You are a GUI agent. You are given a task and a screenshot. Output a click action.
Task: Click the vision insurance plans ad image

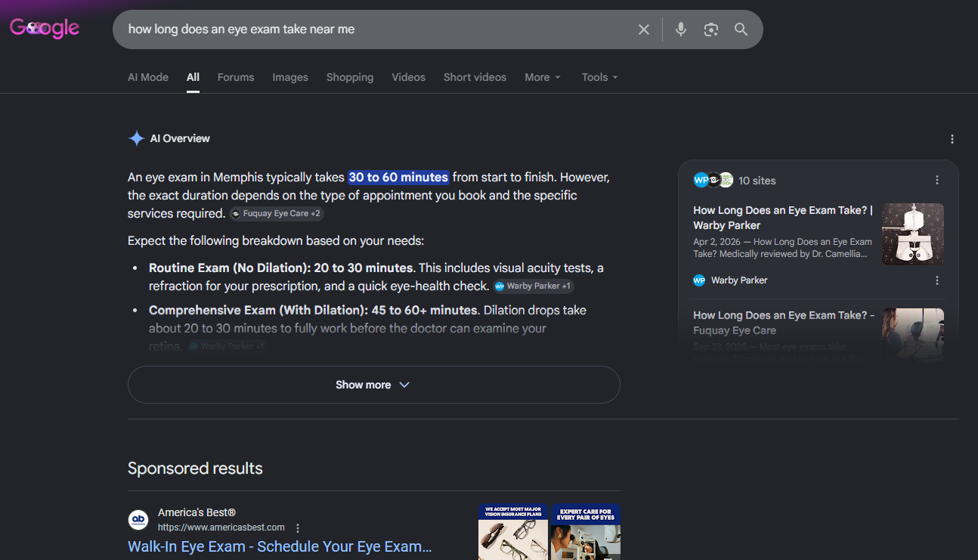pos(512,532)
